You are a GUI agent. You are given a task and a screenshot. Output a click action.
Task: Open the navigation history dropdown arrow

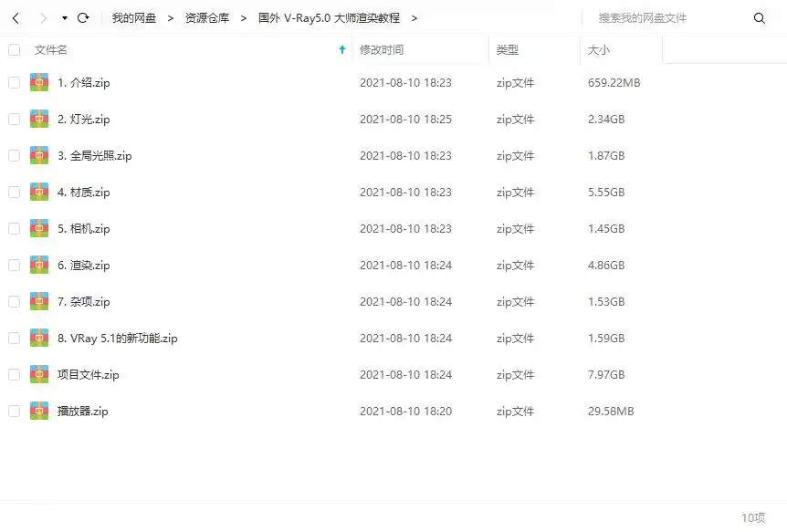64,18
